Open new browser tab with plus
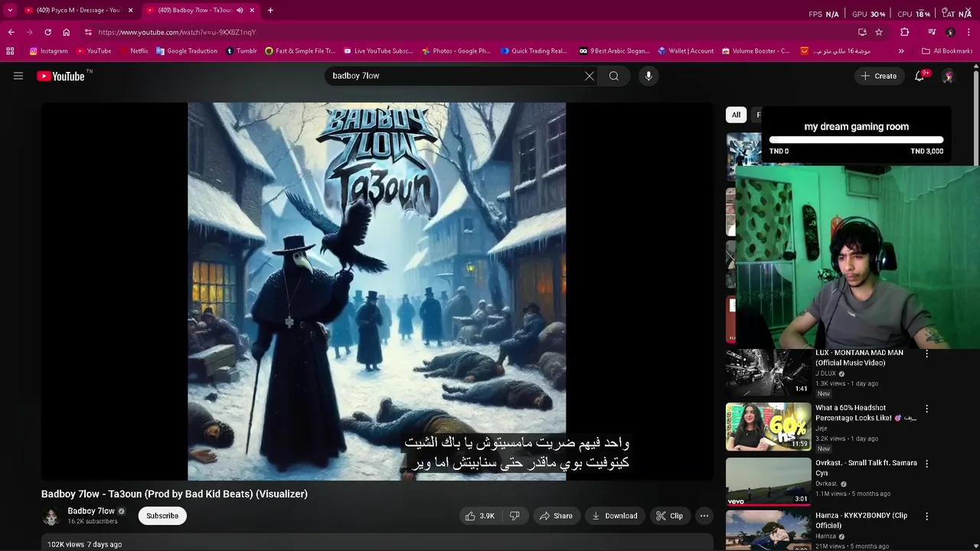 270,10
